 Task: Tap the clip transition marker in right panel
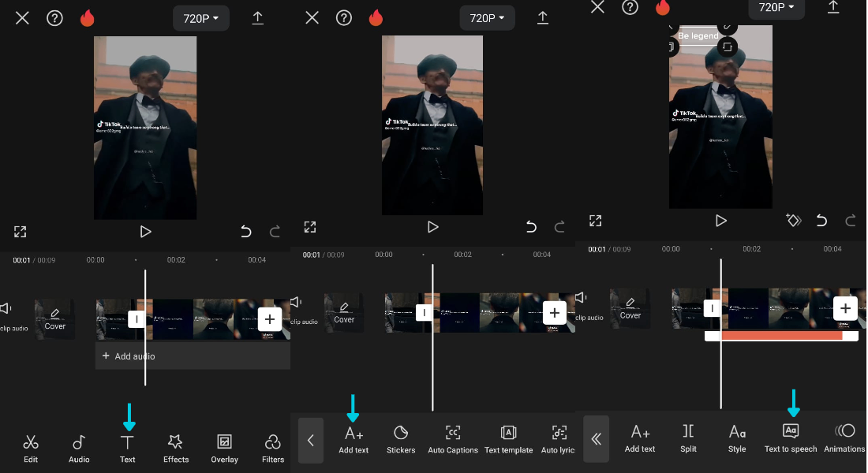712,308
